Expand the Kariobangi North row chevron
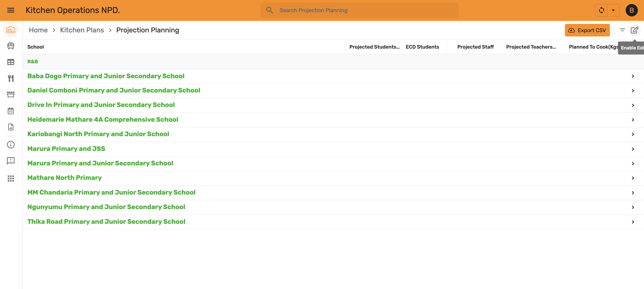Viewport: 644px width, 289px height. [x=633, y=134]
